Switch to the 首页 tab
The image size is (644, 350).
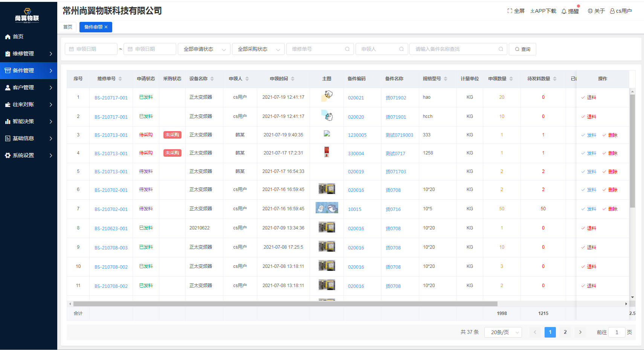pos(68,27)
